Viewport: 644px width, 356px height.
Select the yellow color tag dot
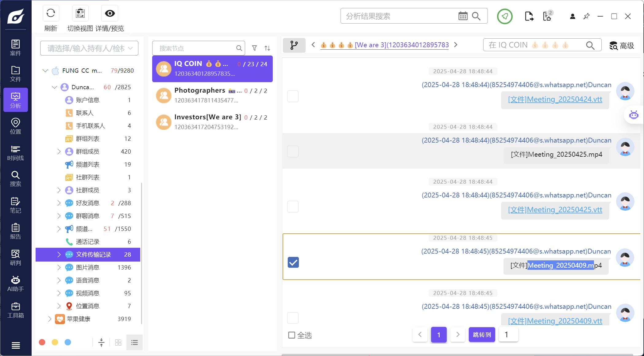tap(55, 342)
